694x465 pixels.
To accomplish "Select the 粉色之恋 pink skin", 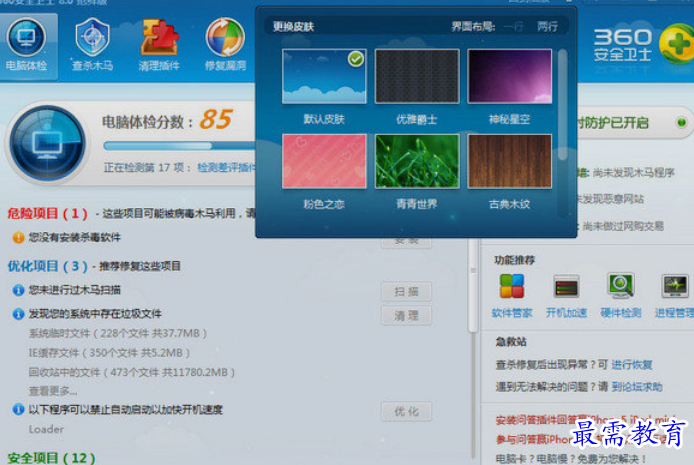I will click(324, 161).
